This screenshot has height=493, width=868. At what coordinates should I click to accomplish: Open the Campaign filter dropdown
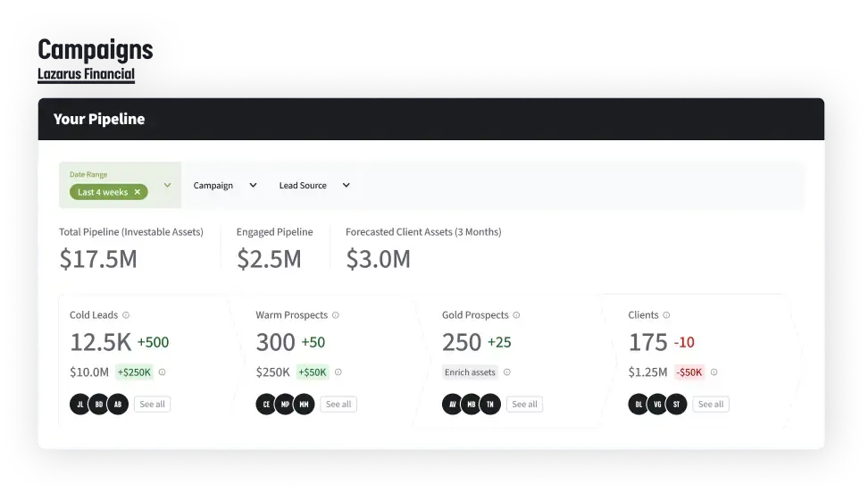[x=224, y=186]
